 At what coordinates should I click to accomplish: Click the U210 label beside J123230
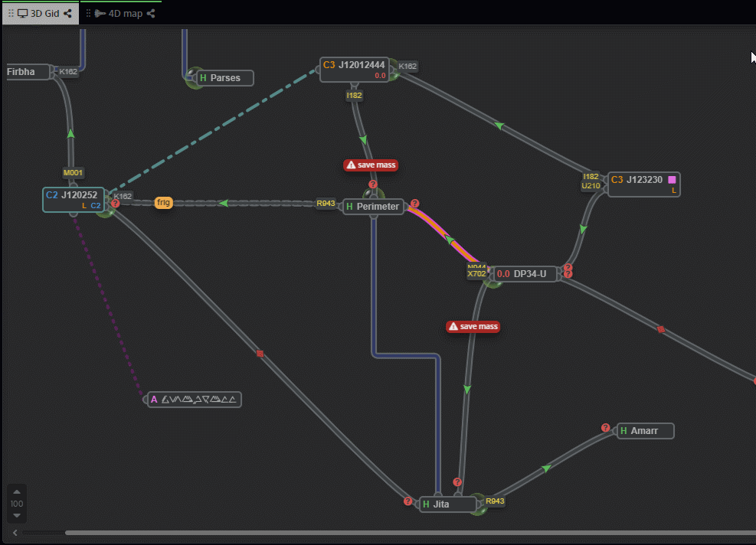click(591, 186)
